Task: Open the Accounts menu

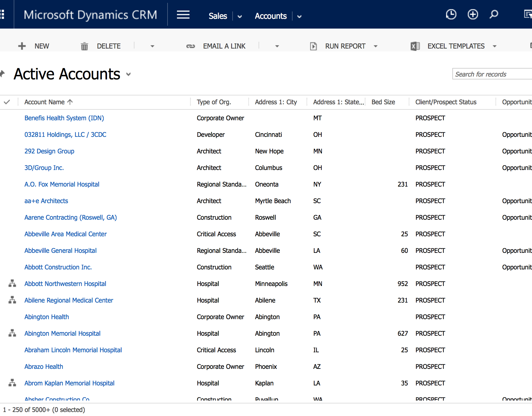Action: tap(271, 16)
